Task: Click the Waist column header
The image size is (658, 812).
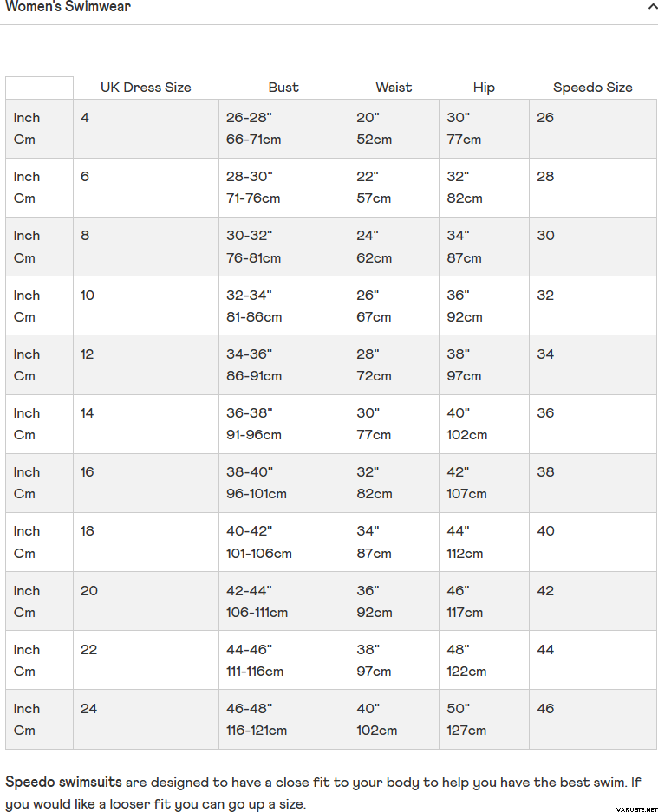Action: (x=394, y=88)
